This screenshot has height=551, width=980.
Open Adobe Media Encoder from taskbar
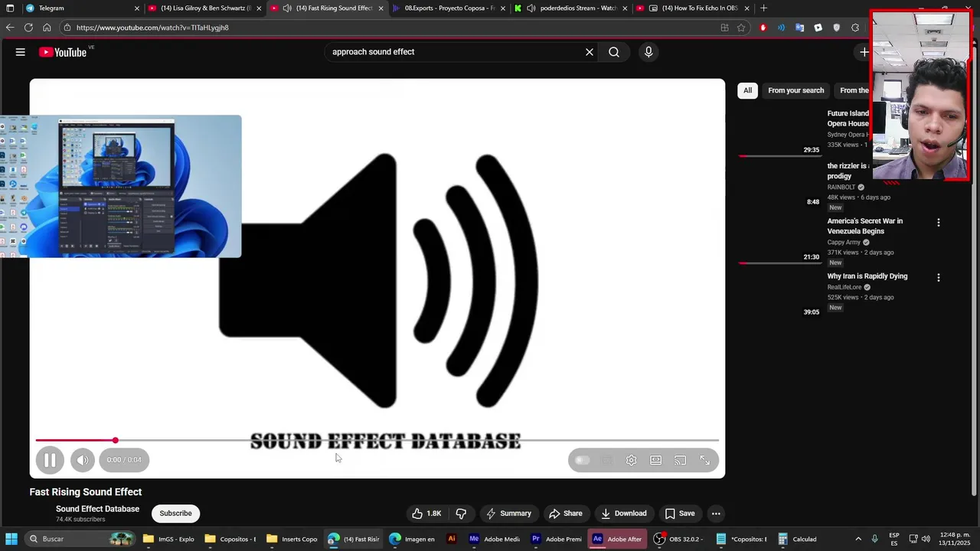click(x=494, y=539)
